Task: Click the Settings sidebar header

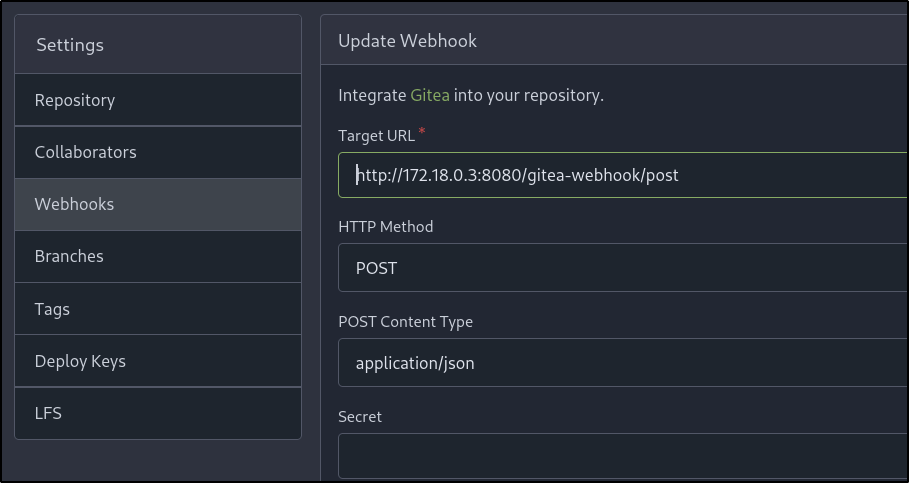Action: [x=70, y=45]
